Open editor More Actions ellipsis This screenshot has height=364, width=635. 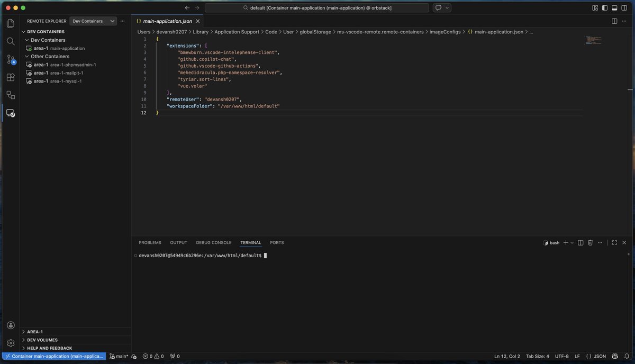pyautogui.click(x=625, y=21)
